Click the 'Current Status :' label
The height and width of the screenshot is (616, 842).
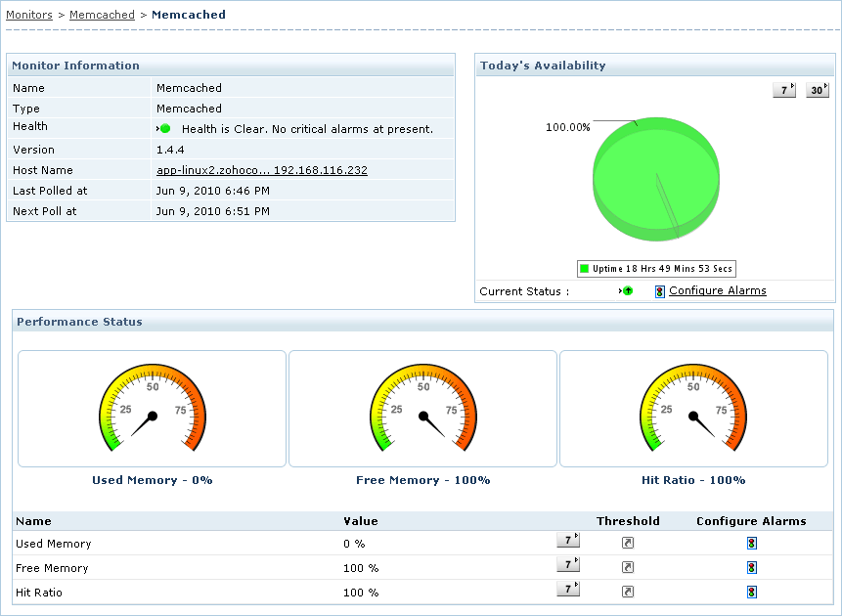tap(524, 291)
